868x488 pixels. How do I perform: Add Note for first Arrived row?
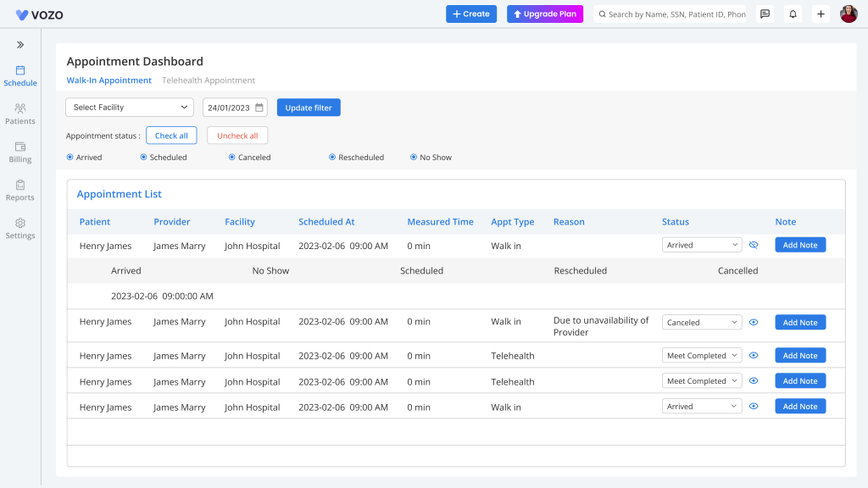click(x=800, y=245)
